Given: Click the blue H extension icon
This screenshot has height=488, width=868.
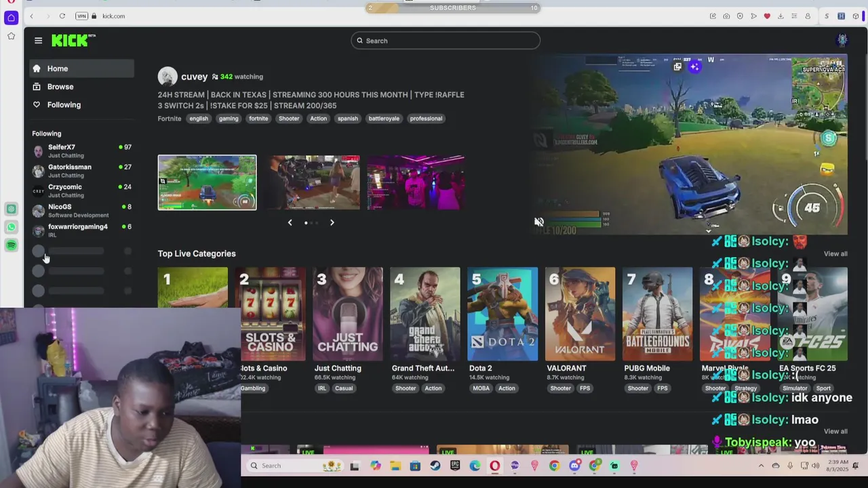Looking at the screenshot, I should (841, 16).
